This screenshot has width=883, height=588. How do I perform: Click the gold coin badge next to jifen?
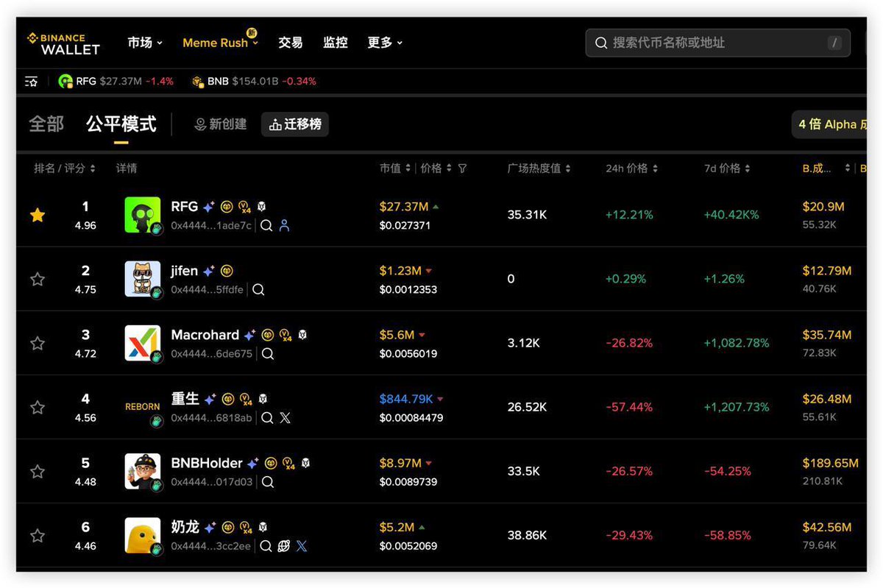(227, 271)
